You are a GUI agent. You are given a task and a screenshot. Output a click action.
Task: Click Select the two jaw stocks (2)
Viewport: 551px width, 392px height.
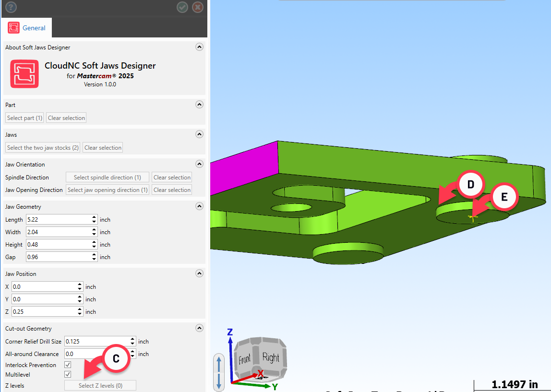click(43, 148)
